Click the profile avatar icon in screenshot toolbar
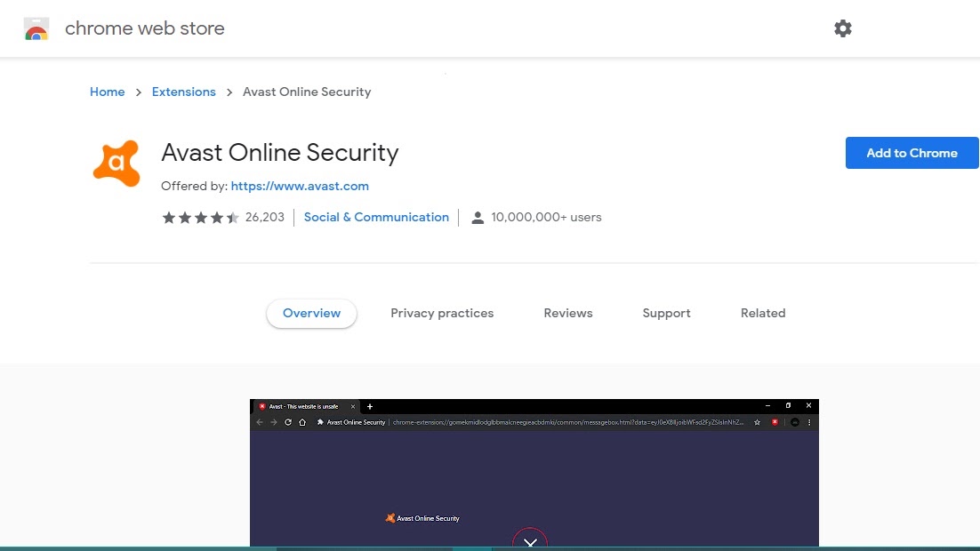This screenshot has height=551, width=980. tap(795, 422)
